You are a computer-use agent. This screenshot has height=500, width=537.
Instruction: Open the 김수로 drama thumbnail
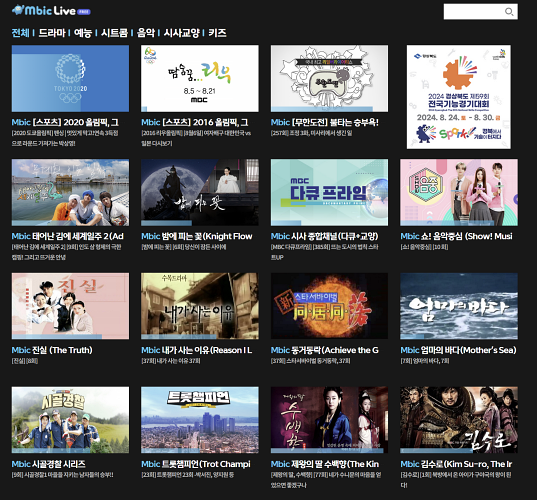pyautogui.click(x=459, y=420)
